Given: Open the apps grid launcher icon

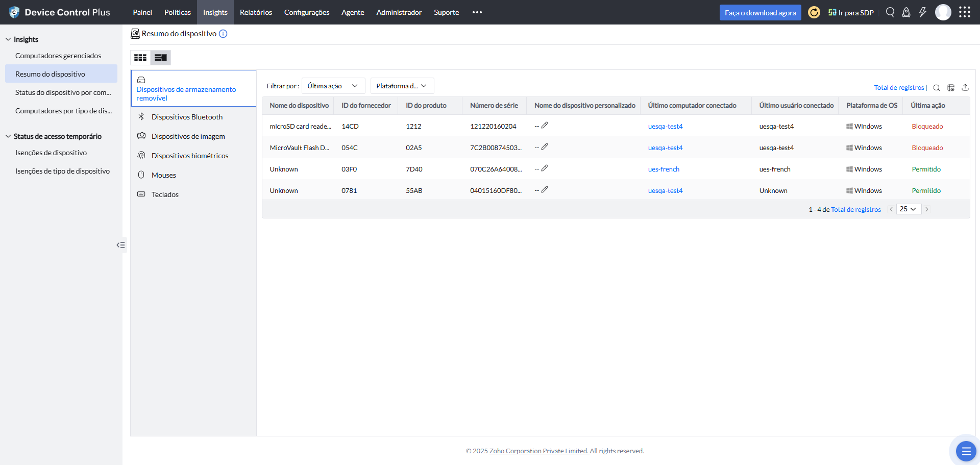Looking at the screenshot, I should coord(964,12).
